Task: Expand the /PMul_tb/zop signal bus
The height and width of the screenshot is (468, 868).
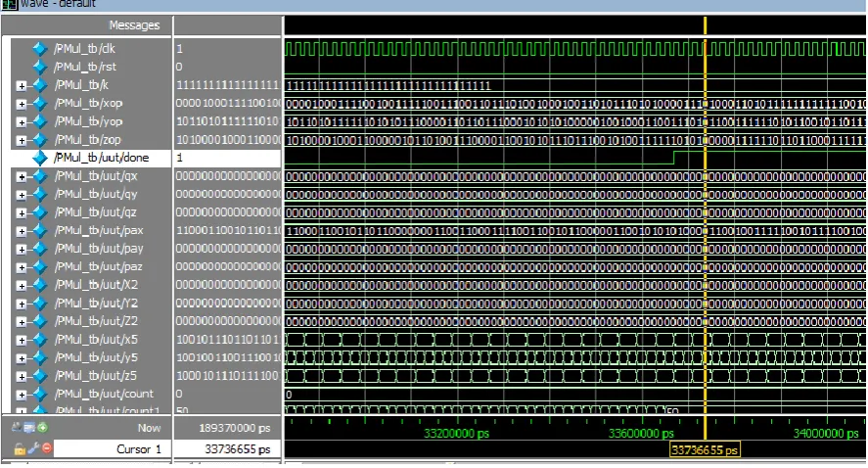Action: tap(21, 141)
